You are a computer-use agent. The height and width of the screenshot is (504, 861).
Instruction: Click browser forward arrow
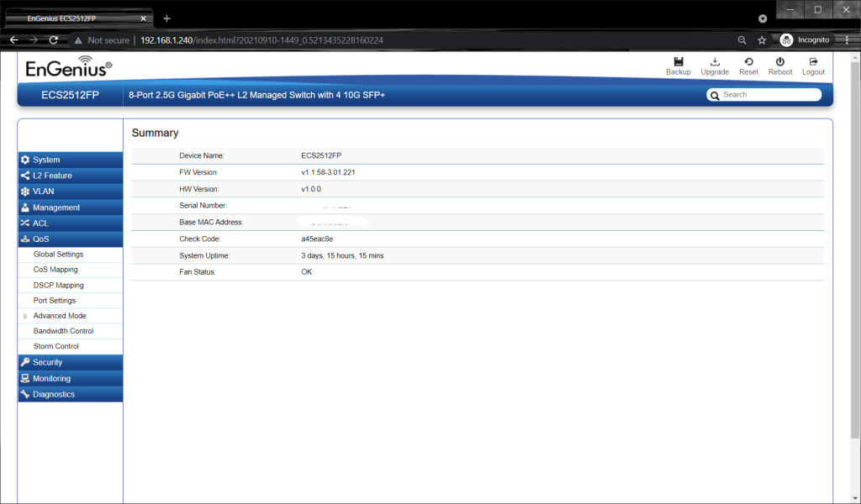34,40
